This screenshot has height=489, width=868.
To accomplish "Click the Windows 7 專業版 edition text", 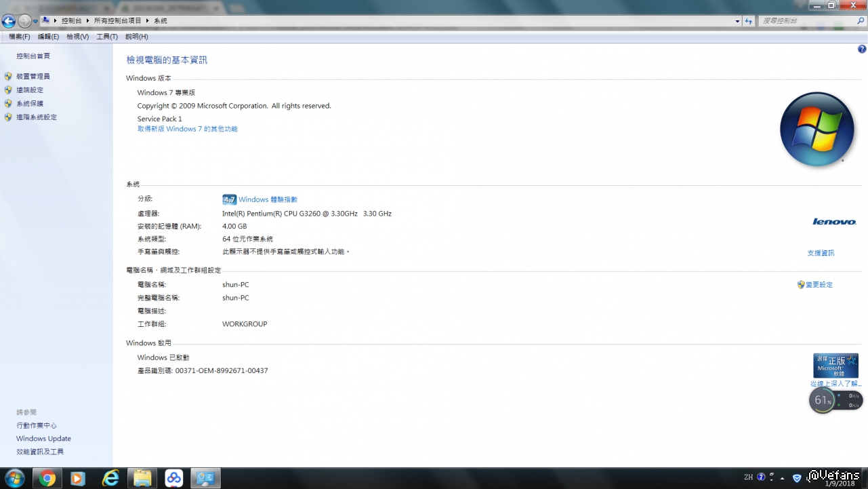I will point(166,93).
